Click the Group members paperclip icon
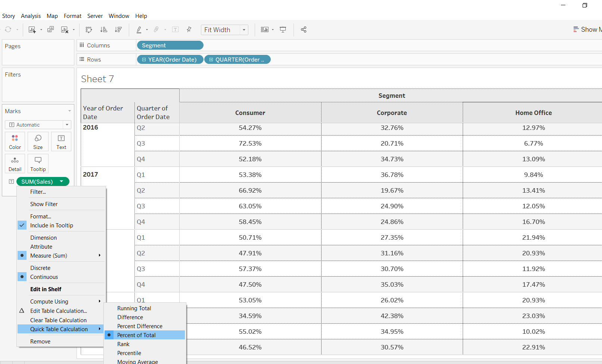 [156, 29]
